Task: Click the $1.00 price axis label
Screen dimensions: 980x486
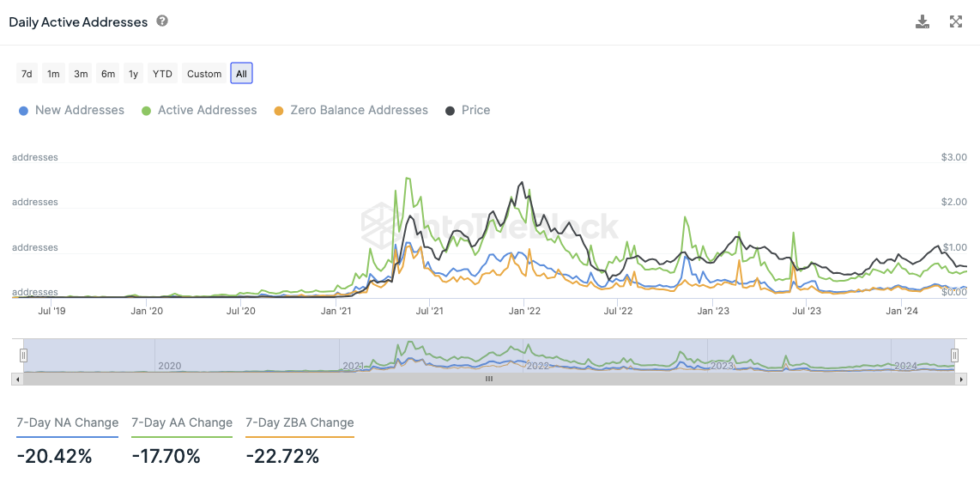Action: click(x=953, y=247)
